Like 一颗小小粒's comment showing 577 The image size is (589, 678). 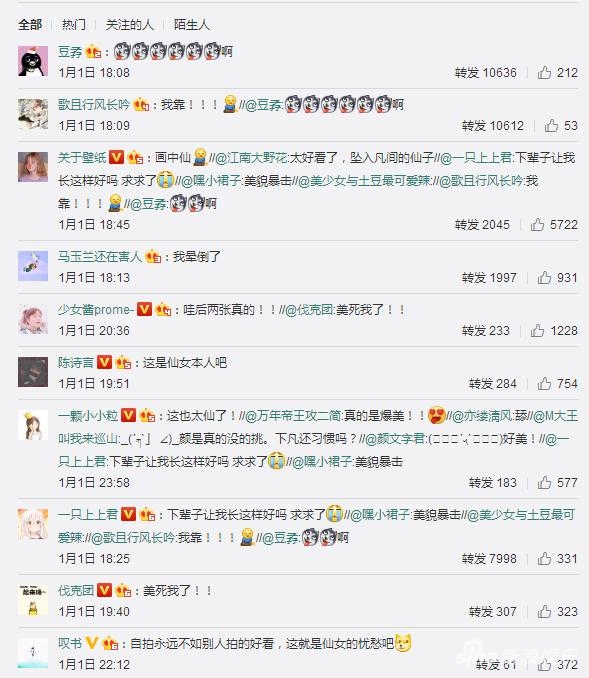click(x=544, y=483)
